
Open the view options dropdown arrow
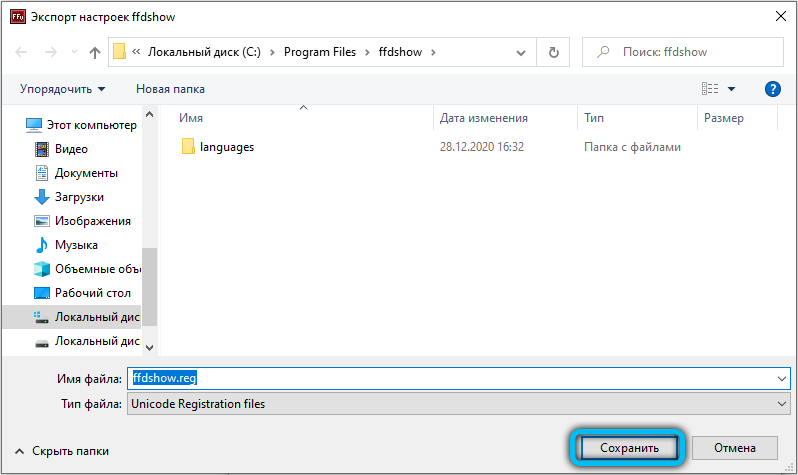click(731, 89)
